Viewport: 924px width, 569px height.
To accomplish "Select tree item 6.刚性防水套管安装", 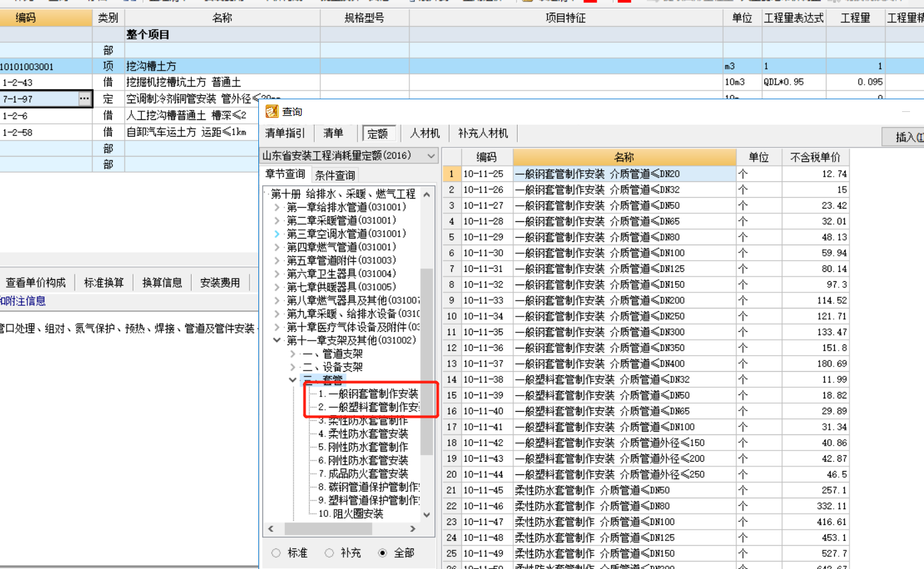I will tap(363, 460).
